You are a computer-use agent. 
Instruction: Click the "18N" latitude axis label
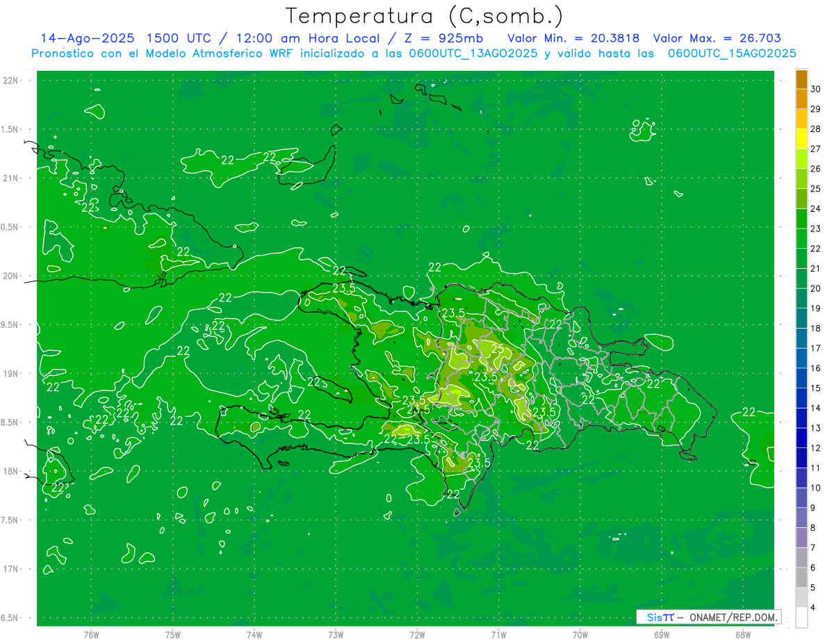coord(11,471)
